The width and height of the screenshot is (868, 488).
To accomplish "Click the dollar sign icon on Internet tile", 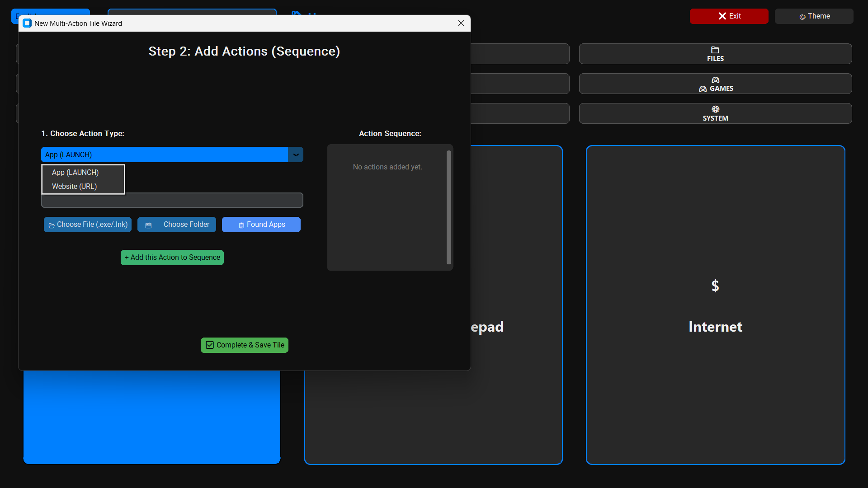I will pyautogui.click(x=715, y=286).
